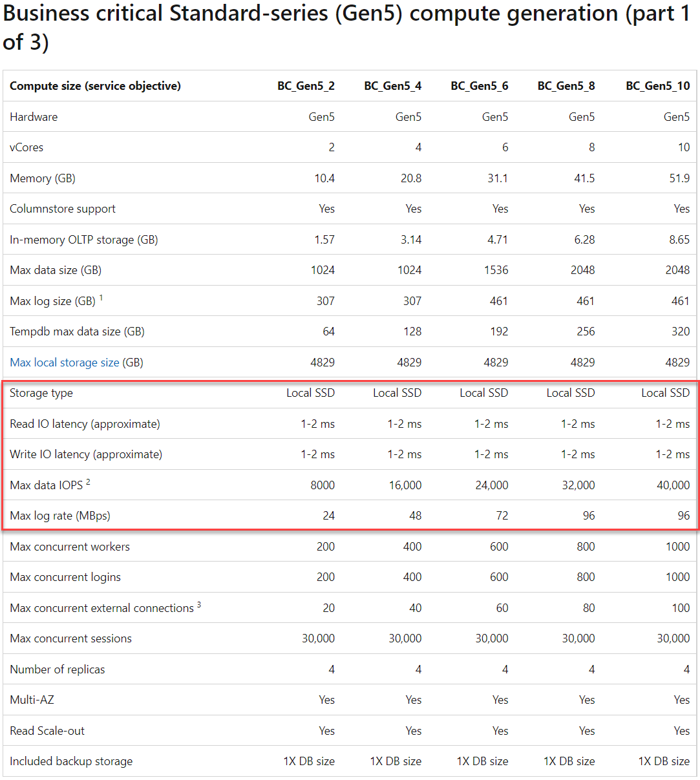Click memory value 31.1
The width and height of the screenshot is (700, 780).
[498, 178]
